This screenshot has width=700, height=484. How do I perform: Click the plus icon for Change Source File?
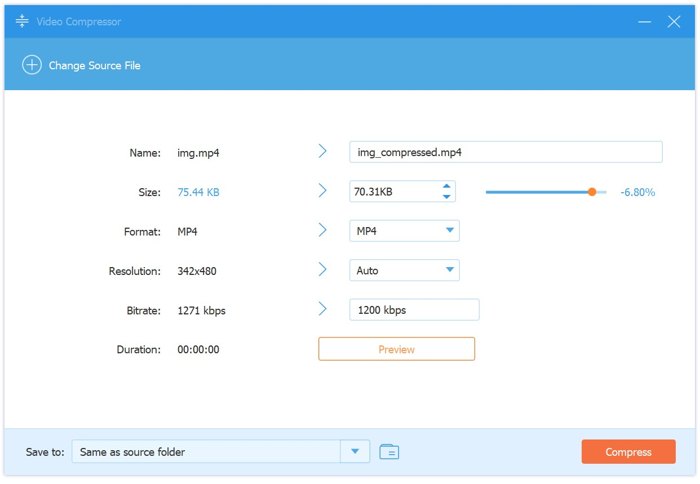point(31,65)
